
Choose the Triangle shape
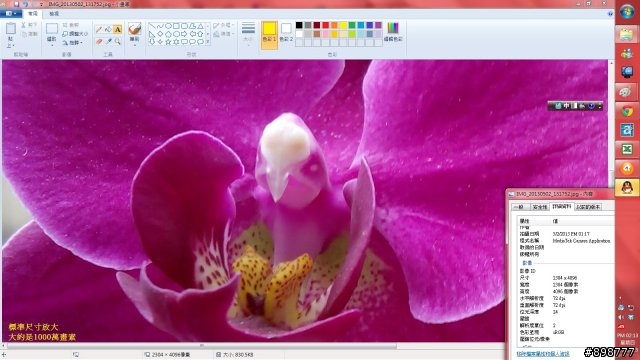[x=200, y=26]
